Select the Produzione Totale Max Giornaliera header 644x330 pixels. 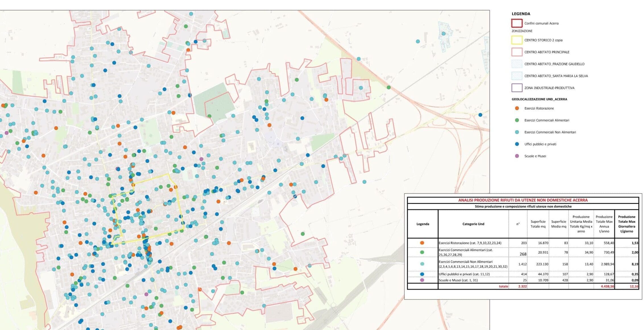[x=627, y=224]
